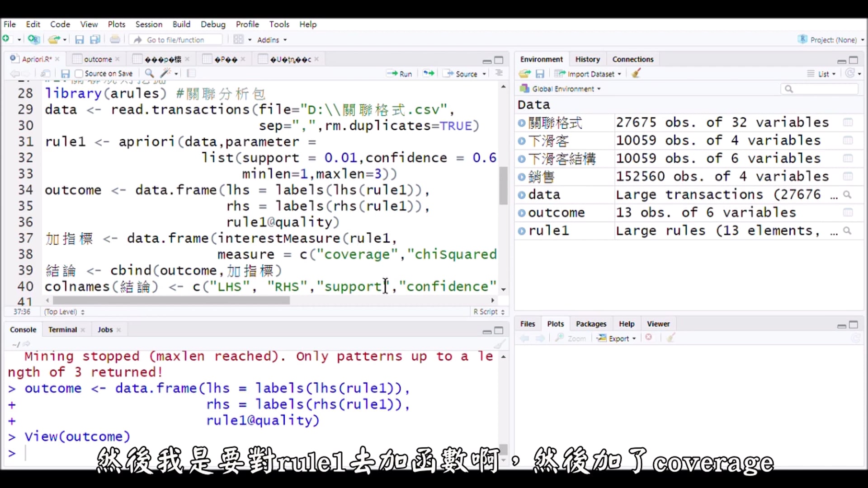Click the Source button in the editor toolbar

click(462, 74)
